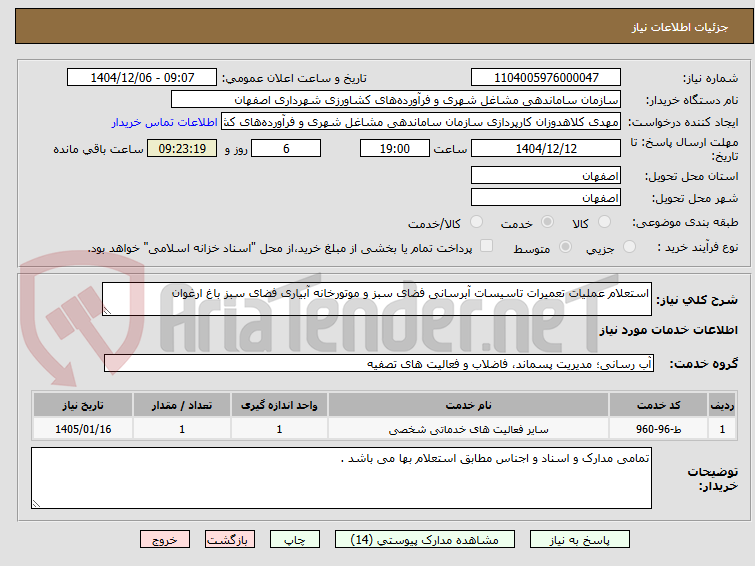
Task: Select the خدمت radio button
Action: coord(547,222)
